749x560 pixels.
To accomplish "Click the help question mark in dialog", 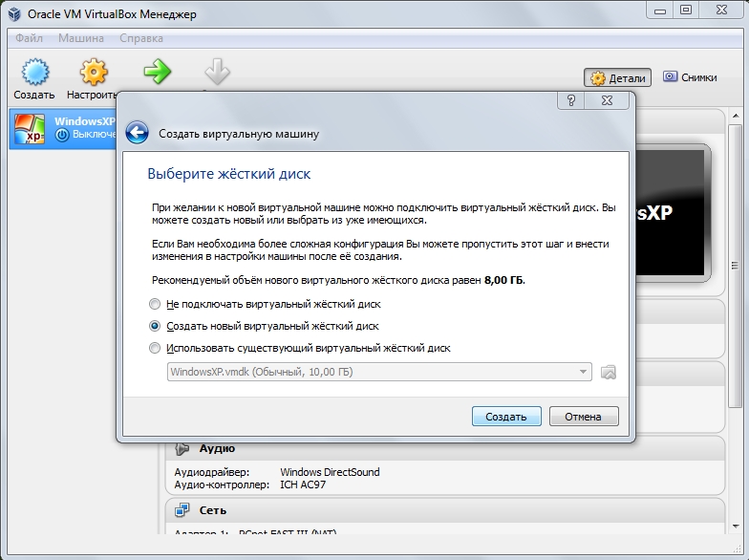I will click(570, 101).
